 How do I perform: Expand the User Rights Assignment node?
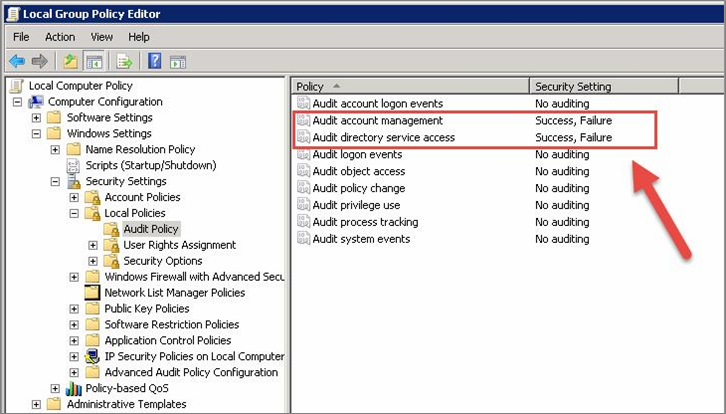[x=93, y=245]
